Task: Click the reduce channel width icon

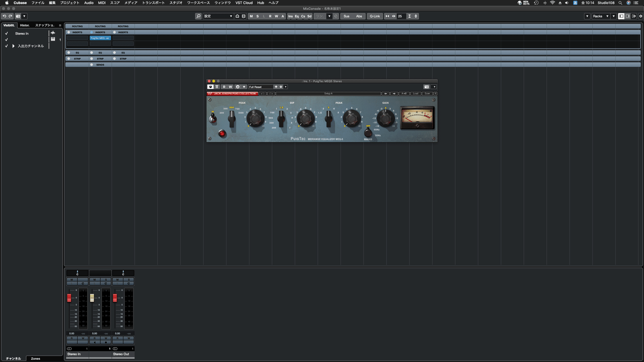Action: coord(387,16)
